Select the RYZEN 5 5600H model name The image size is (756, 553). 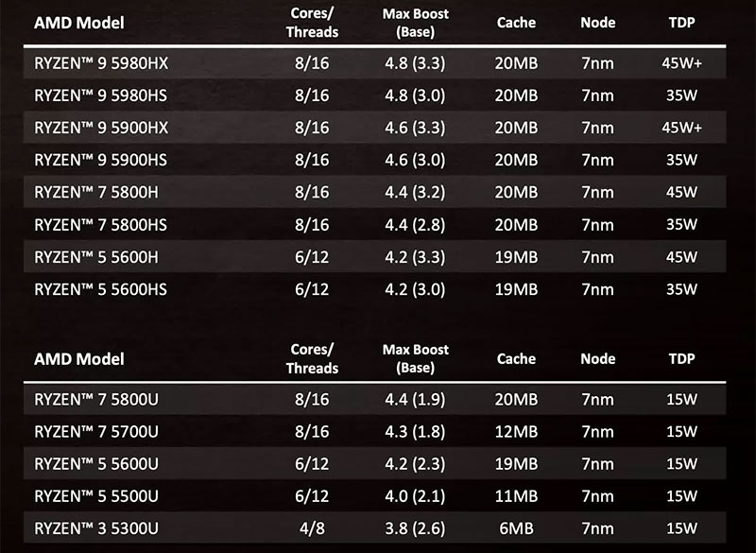pyautogui.click(x=96, y=257)
